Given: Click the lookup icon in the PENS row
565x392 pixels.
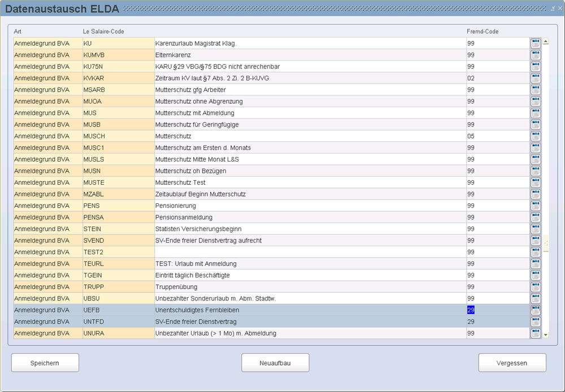Looking at the screenshot, I should coord(536,206).
